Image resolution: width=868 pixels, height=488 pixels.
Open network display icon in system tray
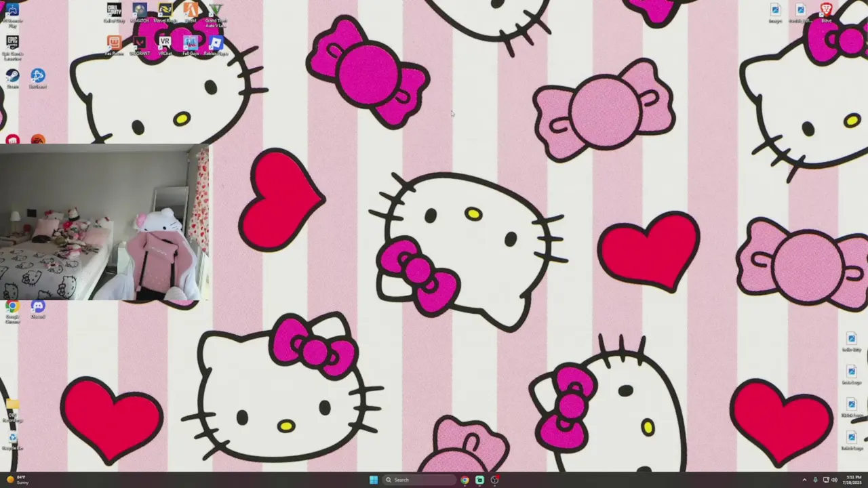(826, 480)
